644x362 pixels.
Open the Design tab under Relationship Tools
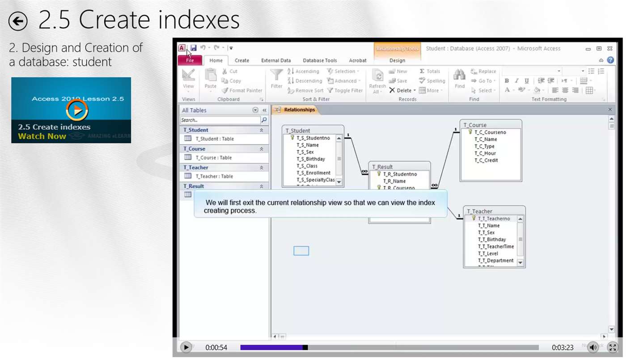(x=397, y=60)
